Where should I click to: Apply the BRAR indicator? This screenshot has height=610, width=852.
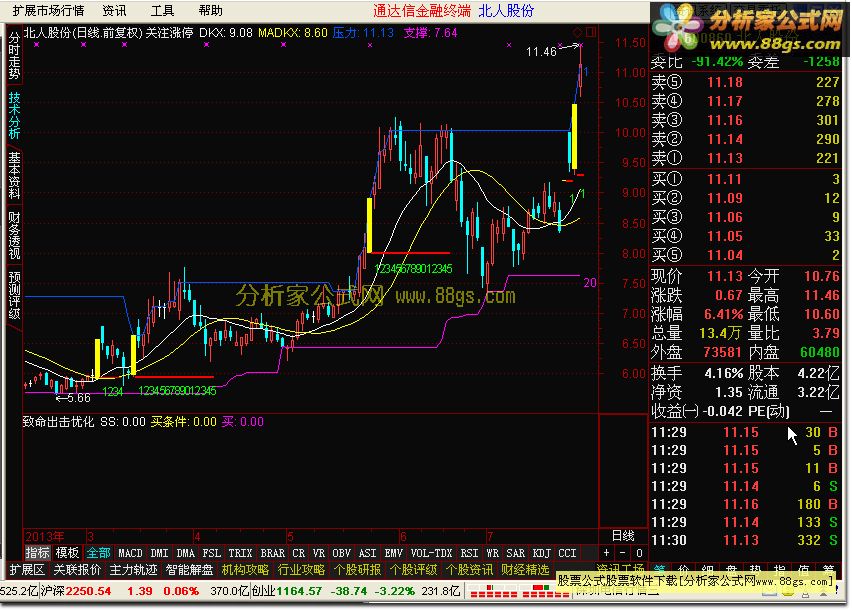(272, 553)
